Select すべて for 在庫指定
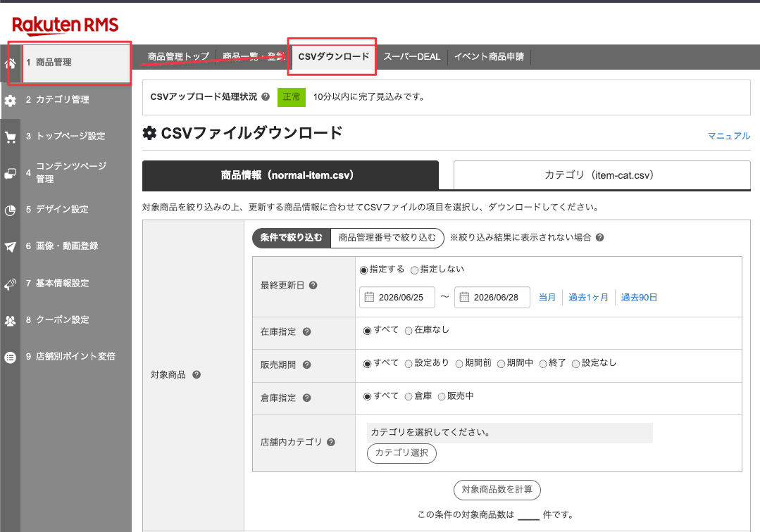 [x=368, y=331]
